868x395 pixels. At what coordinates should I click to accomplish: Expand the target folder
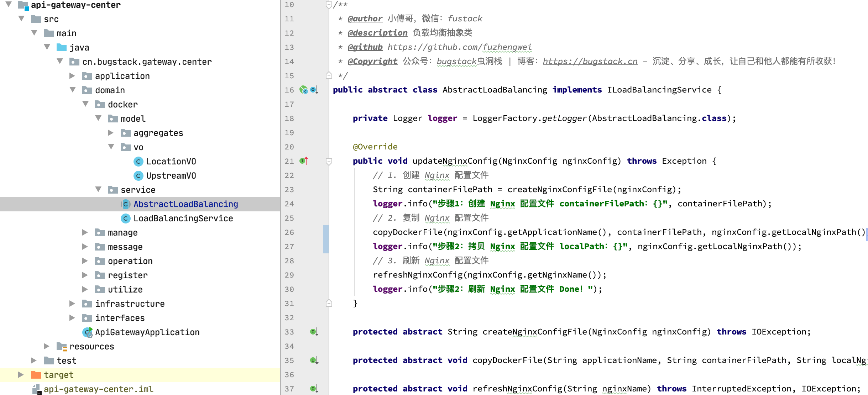pyautogui.click(x=21, y=375)
